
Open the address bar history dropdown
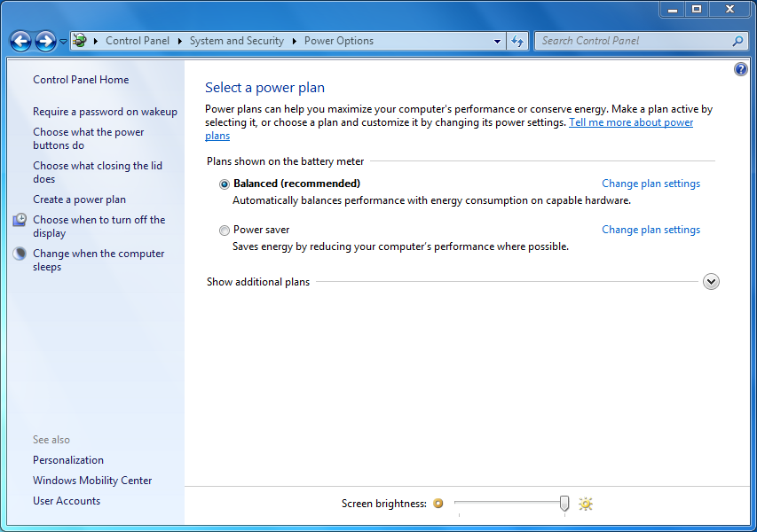(497, 41)
